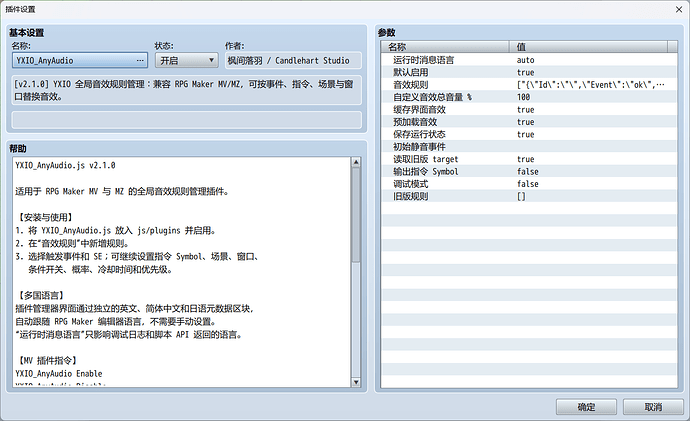690x421 pixels.
Task: Click the 【安装与使用】 heading in help
Action: 44,217
